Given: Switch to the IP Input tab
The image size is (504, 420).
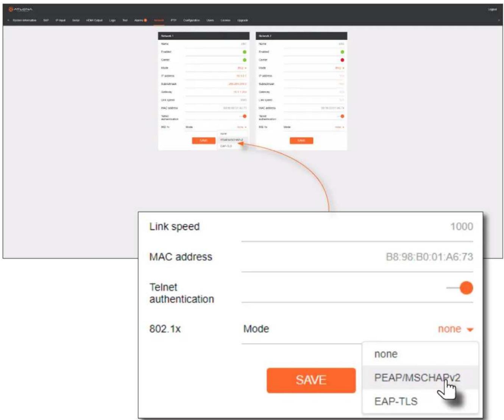Looking at the screenshot, I should (x=61, y=20).
